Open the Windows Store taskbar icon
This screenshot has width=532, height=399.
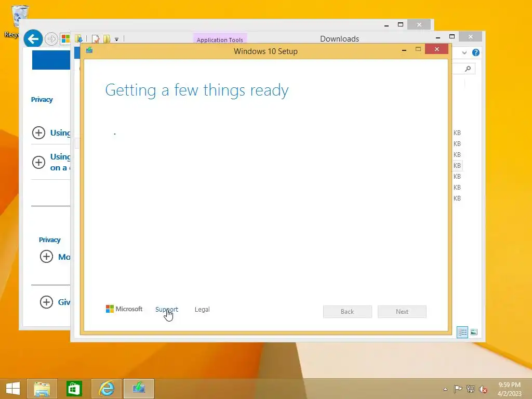pos(74,389)
